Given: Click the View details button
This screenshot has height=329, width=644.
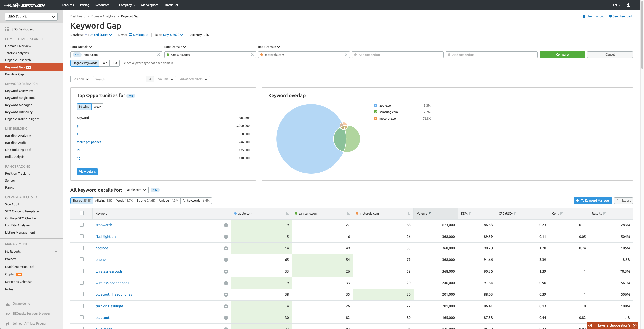Looking at the screenshot, I should [87, 172].
